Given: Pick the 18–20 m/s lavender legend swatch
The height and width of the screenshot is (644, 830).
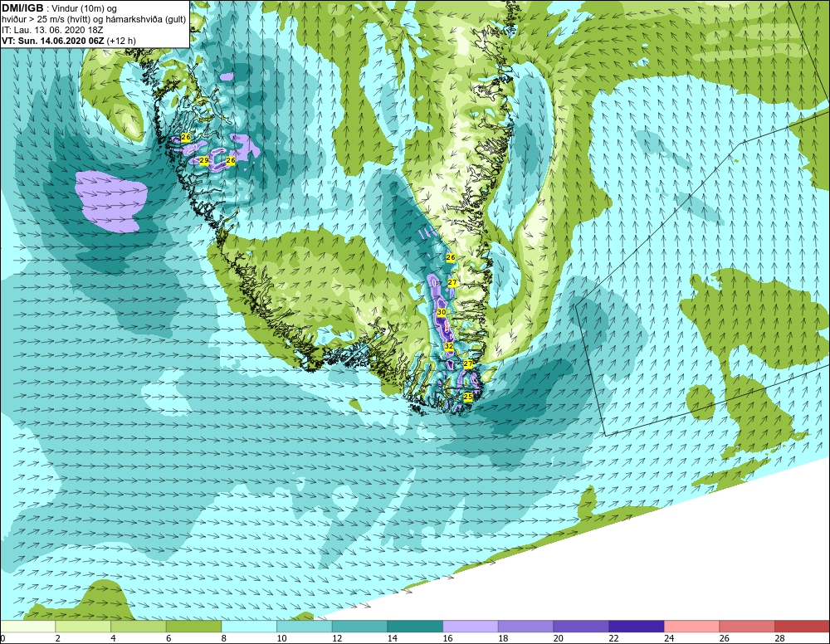Looking at the screenshot, I should tap(525, 627).
